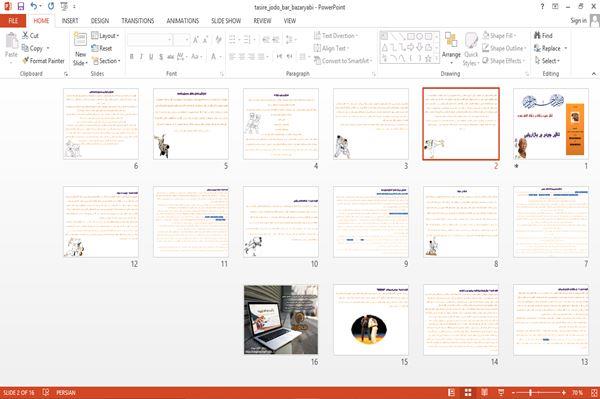This screenshot has height=399, width=600.
Task: Open the PowerPoint Help question mark
Action: tap(542, 7)
